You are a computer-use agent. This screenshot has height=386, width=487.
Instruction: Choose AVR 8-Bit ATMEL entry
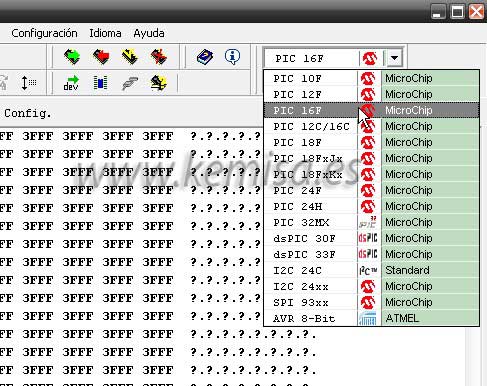coord(371,318)
